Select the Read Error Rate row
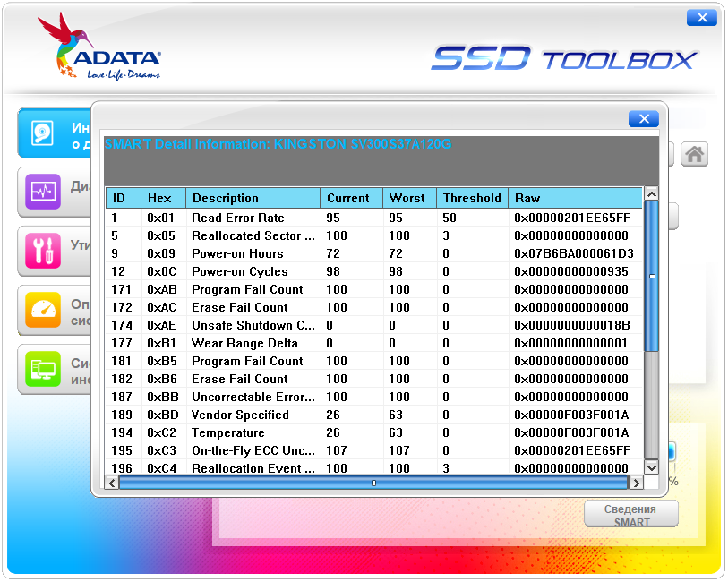The height and width of the screenshot is (582, 728). coord(374,218)
